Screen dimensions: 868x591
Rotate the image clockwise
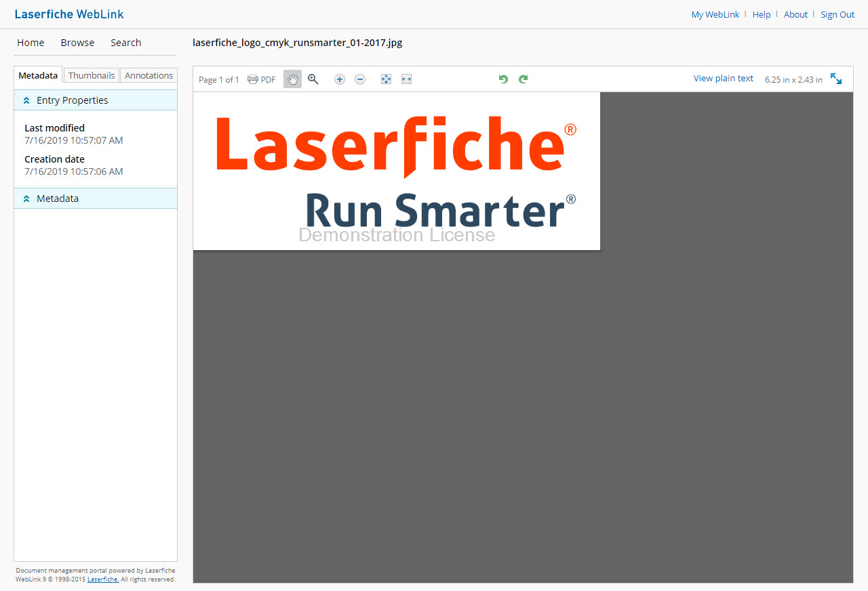click(x=523, y=79)
